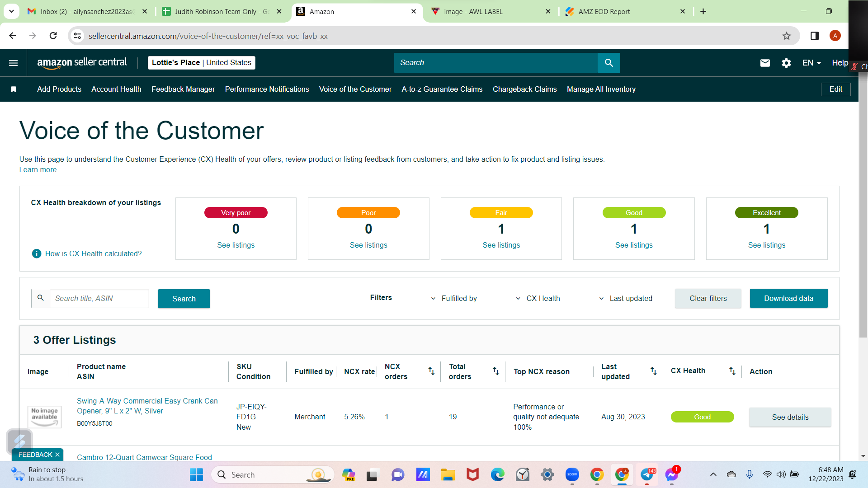Open Feedback Manager menu item

tap(183, 89)
